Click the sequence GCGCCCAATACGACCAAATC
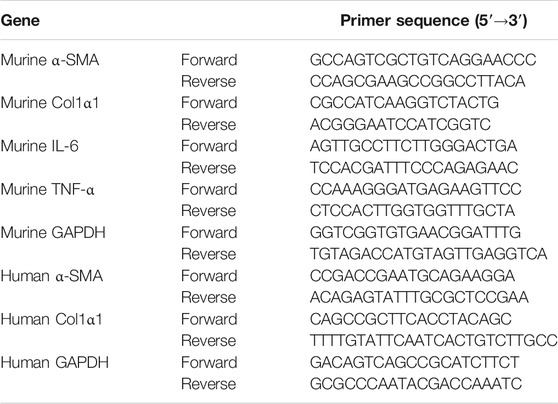558x404 pixels. (x=416, y=384)
